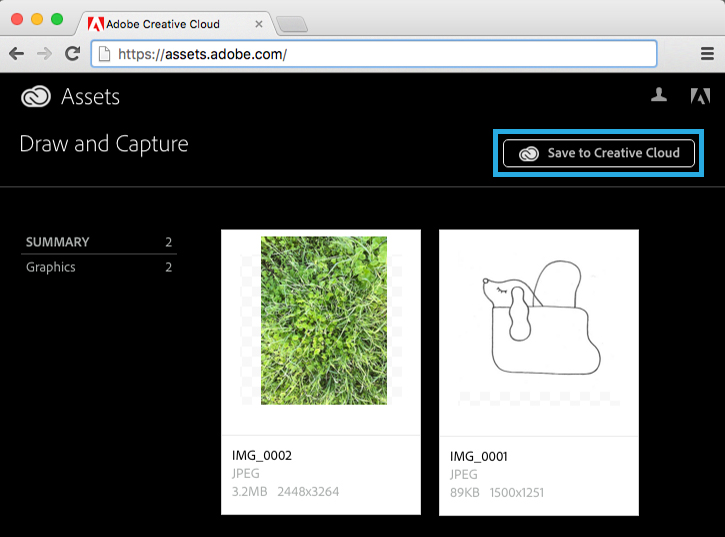Reload the page with the refresh icon
The height and width of the screenshot is (537, 725).
click(72, 53)
